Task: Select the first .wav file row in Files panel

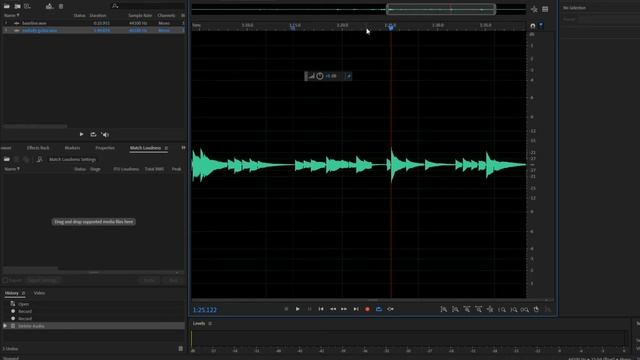Action: (x=93, y=23)
